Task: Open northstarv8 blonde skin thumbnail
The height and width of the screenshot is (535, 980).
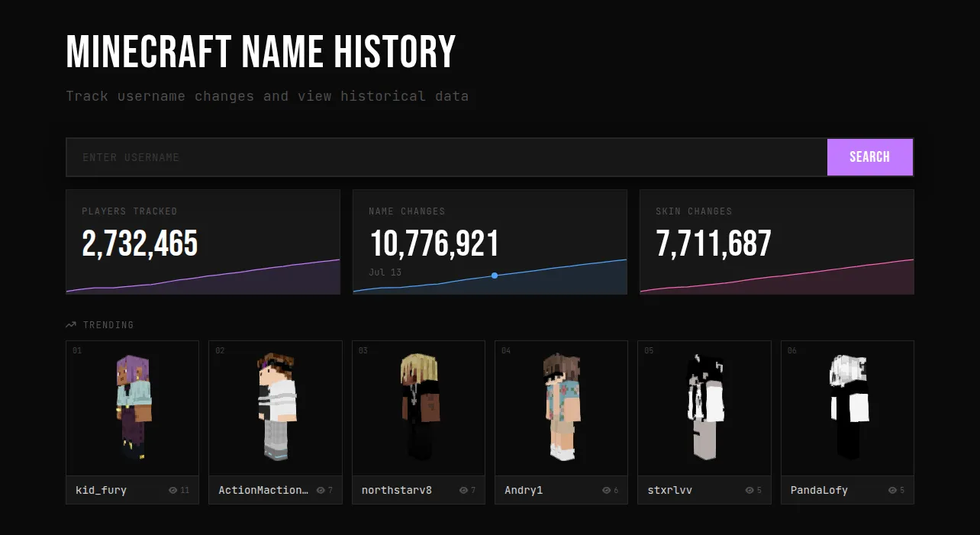Action: 418,408
